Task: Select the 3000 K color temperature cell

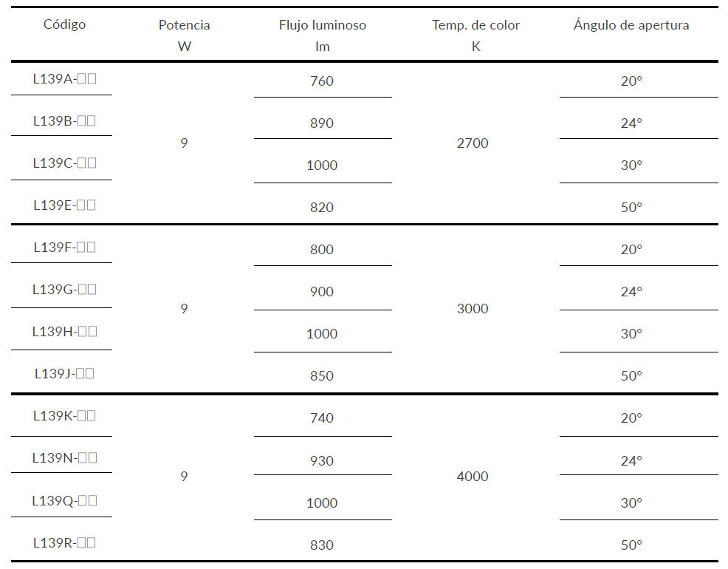Action: click(x=473, y=309)
